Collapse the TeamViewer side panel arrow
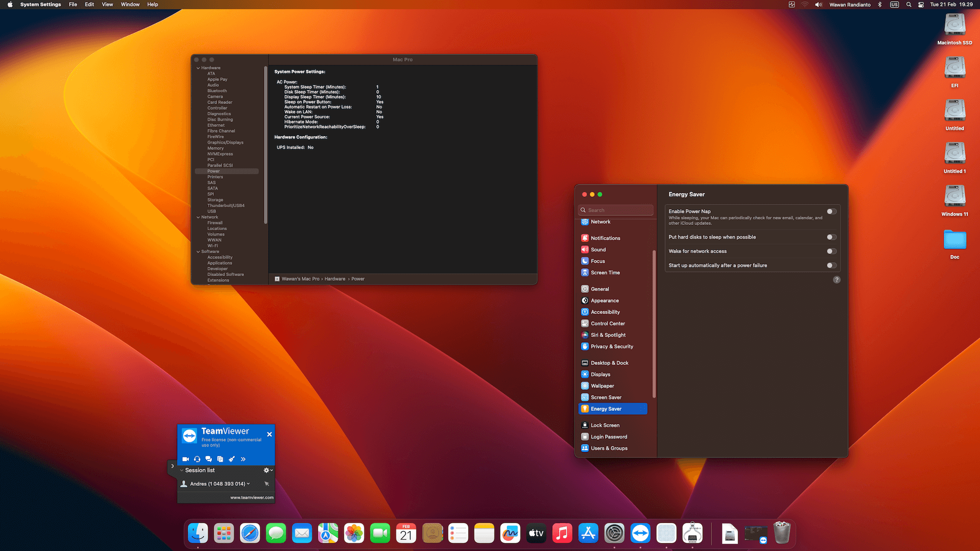Screen dimensions: 980x551 tap(173, 466)
